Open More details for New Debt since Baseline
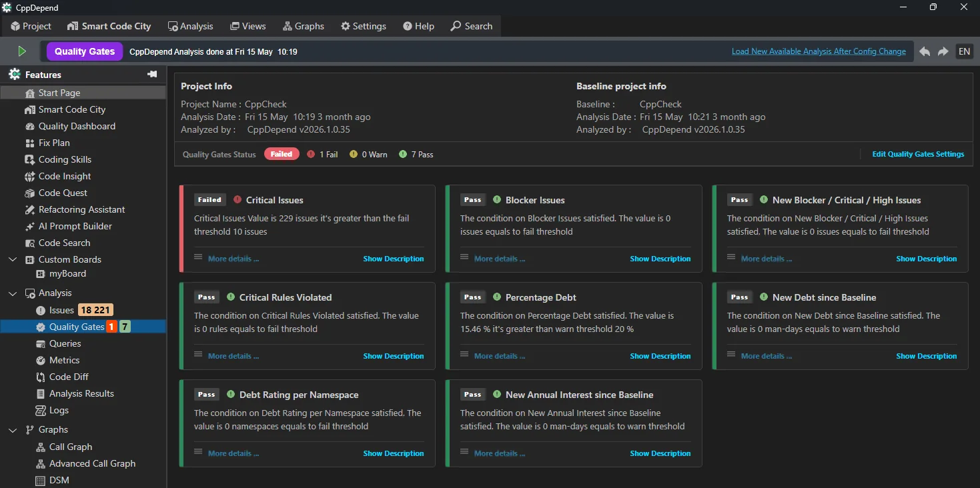Viewport: 980px width, 488px height. pyautogui.click(x=767, y=356)
